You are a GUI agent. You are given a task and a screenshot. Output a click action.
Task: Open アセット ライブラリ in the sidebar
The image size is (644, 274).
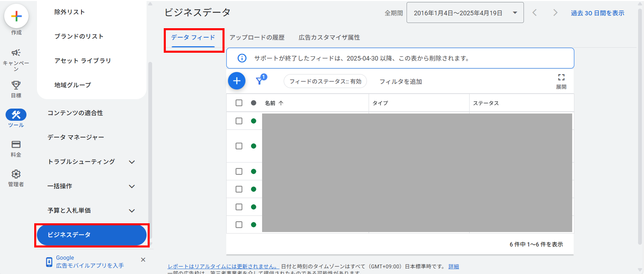(83, 61)
